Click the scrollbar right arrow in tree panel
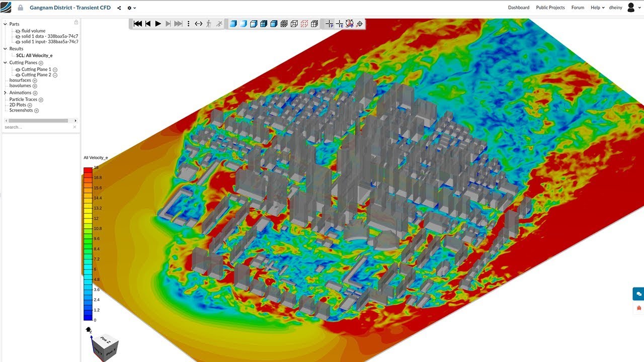The image size is (644, 362). (x=76, y=121)
